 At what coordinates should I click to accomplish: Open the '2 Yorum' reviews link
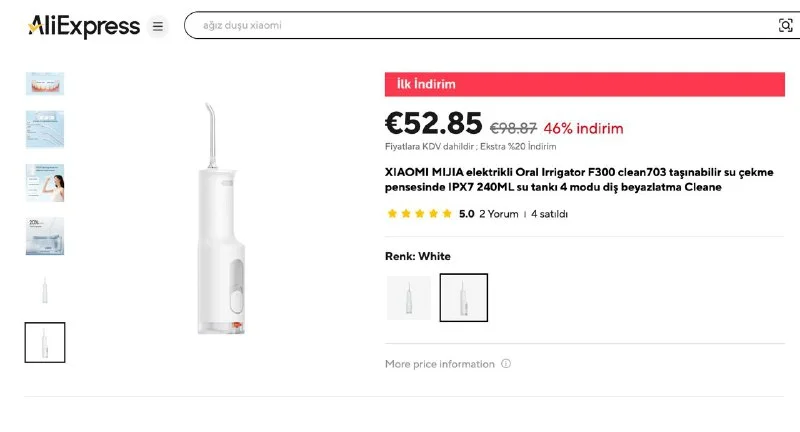point(499,213)
